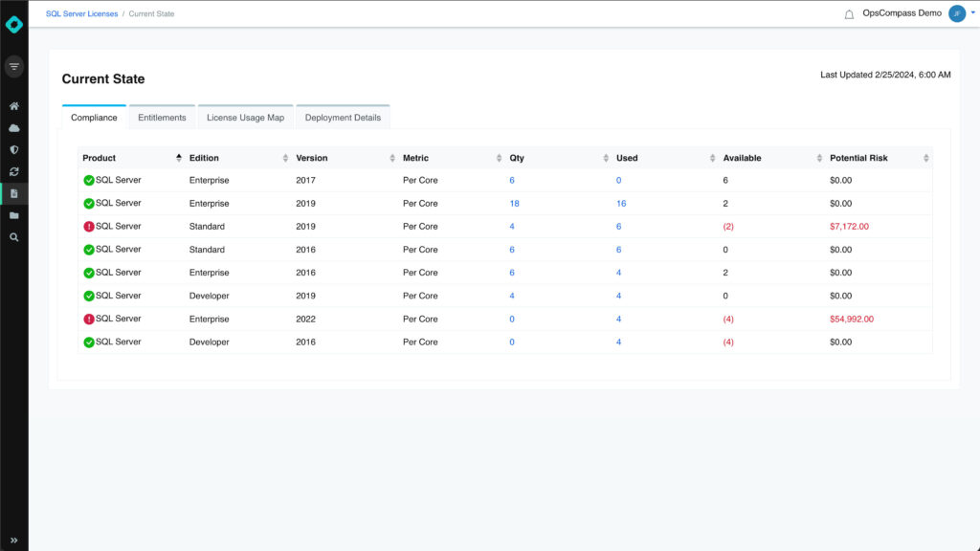
Task: Open Used 4 link for Developer 2016
Action: [x=619, y=342]
